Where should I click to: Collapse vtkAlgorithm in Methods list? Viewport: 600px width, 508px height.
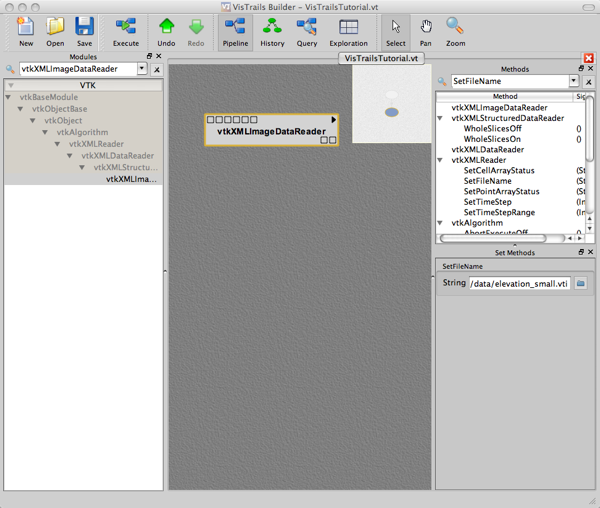coord(440,223)
